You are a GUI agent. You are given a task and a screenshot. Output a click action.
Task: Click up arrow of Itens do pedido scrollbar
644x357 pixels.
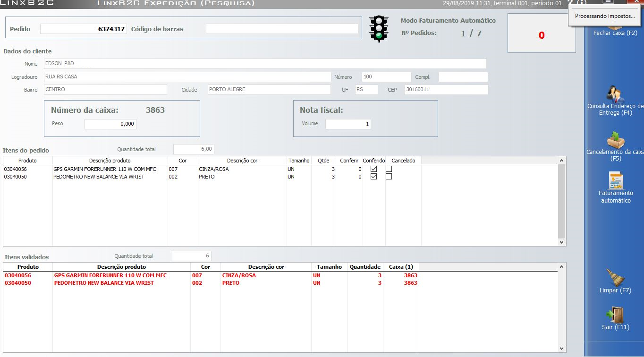[562, 161]
